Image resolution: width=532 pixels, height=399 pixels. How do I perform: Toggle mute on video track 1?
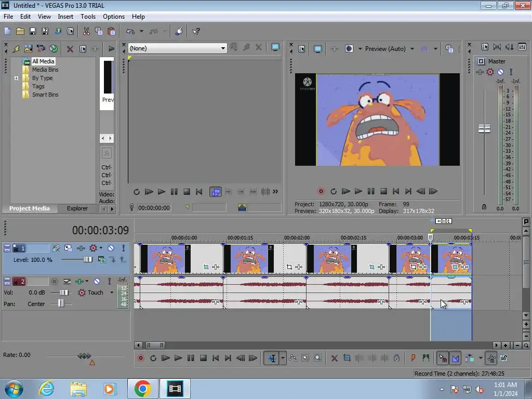111,248
